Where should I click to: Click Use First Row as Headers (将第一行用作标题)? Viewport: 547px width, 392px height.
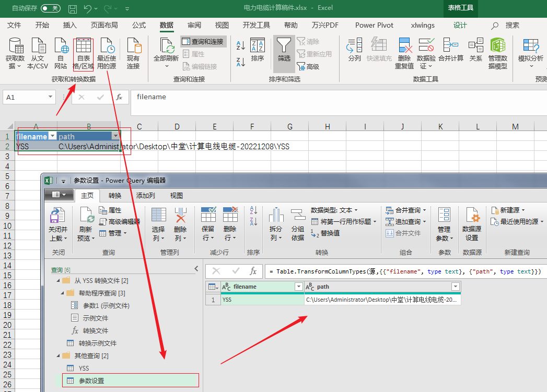point(344,222)
